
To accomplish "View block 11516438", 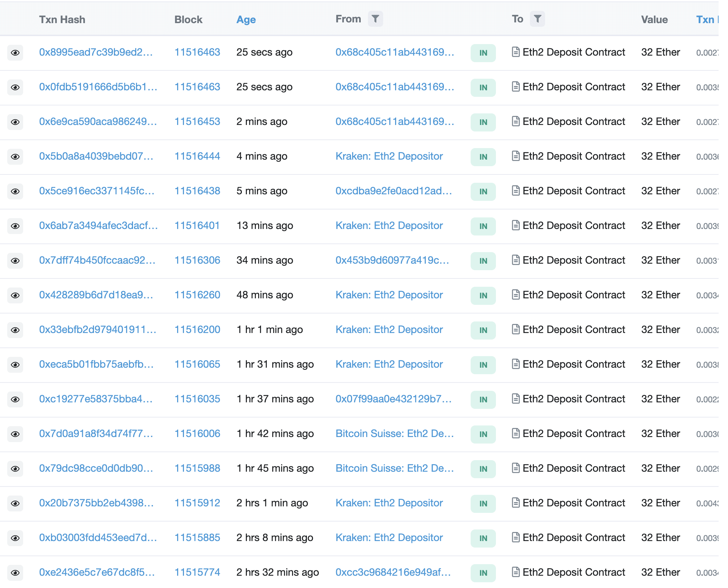I will [x=197, y=191].
